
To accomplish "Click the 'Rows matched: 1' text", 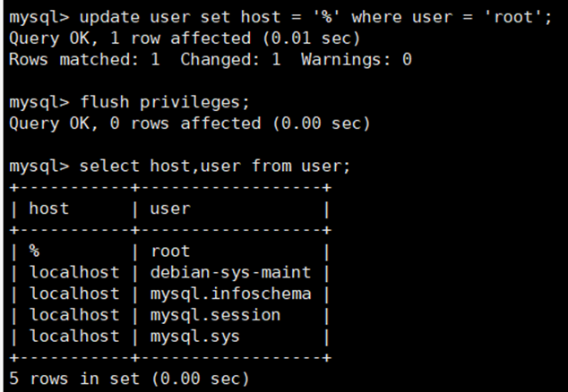I will pos(85,60).
